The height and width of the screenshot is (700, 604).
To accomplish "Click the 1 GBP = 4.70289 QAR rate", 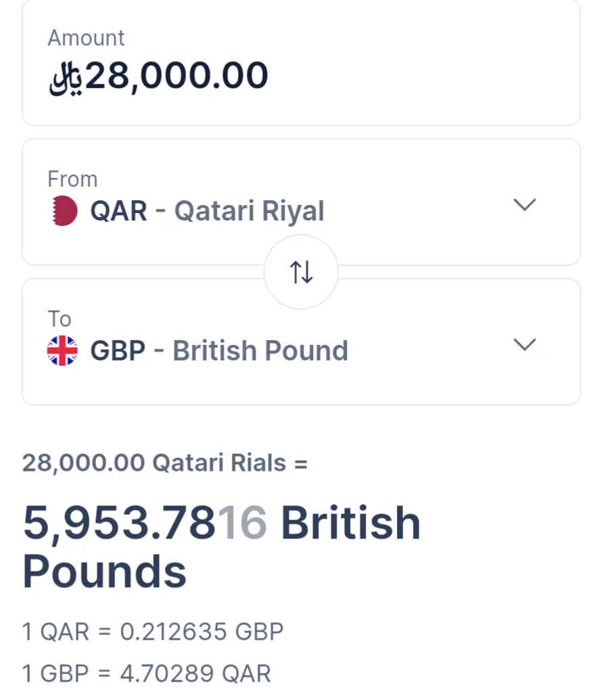I will coord(146,674).
